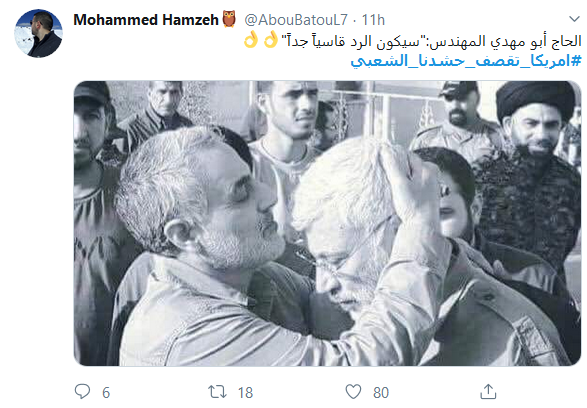Click the retweet count 18
Image resolution: width=587 pixels, height=408 pixels.
pyautogui.click(x=245, y=393)
